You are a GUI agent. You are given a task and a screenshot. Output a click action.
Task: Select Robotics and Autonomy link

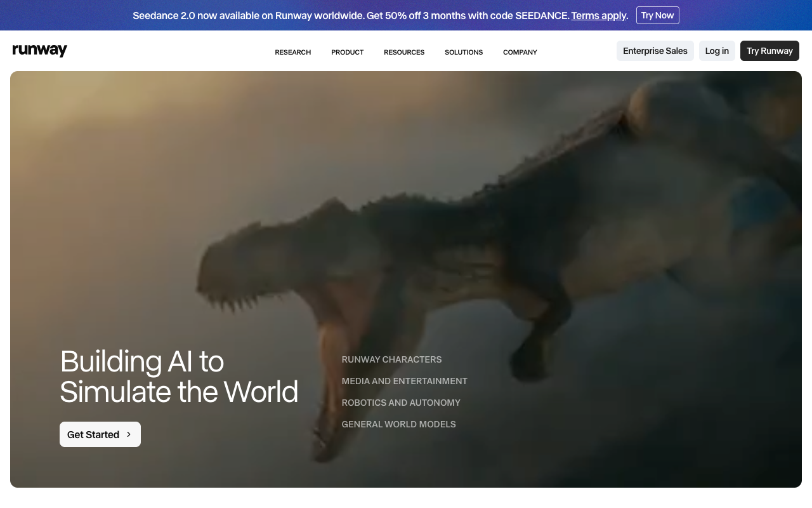pos(401,403)
